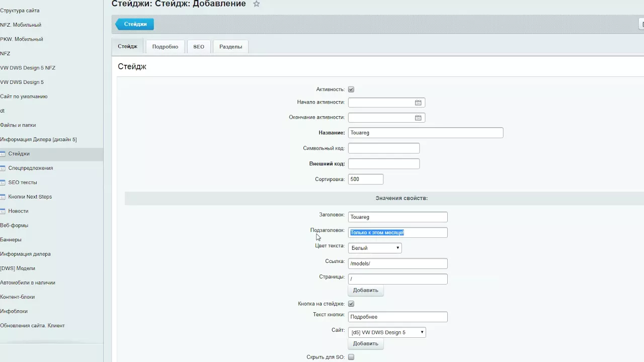Open Структура сайта in sidebar
644x362 pixels.
tap(20, 11)
